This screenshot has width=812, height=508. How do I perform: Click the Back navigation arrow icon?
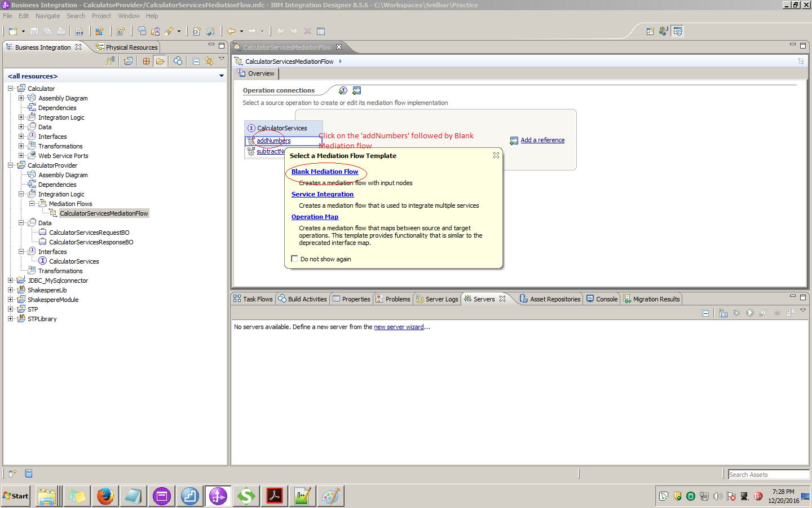(x=231, y=31)
